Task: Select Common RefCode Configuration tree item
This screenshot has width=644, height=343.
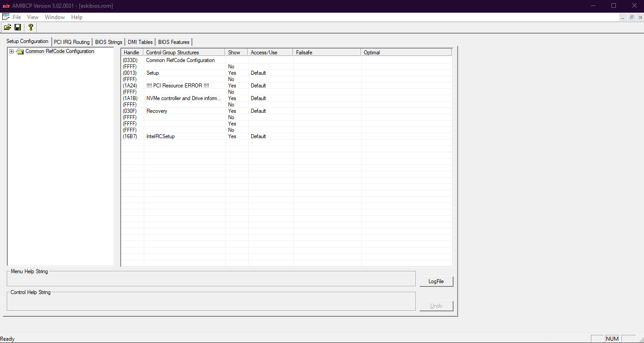Action: pos(59,51)
